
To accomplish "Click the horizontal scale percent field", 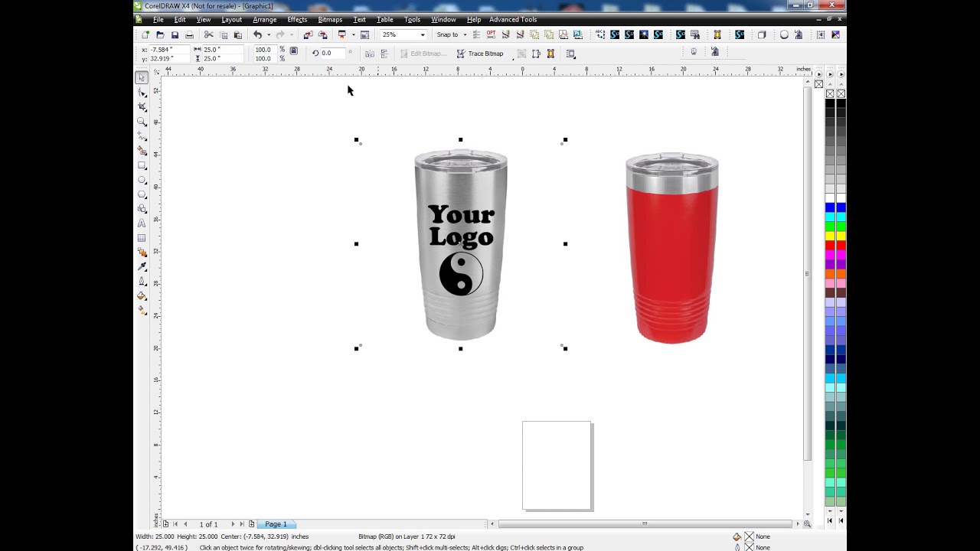I will coord(265,49).
